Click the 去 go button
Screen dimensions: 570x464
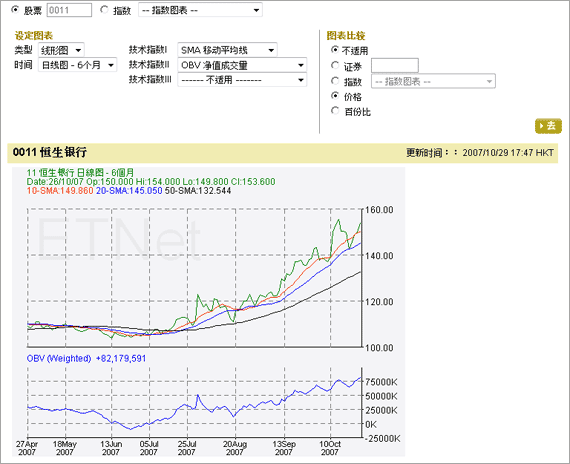click(548, 126)
